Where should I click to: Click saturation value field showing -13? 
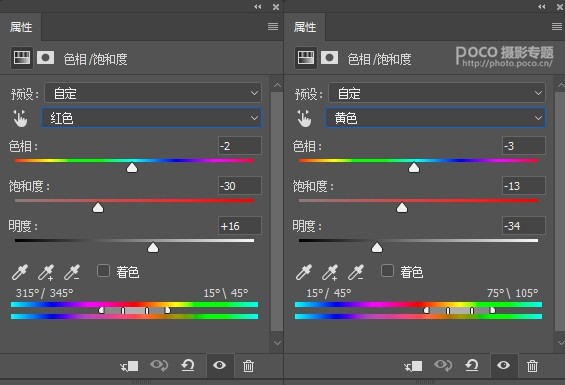point(524,186)
